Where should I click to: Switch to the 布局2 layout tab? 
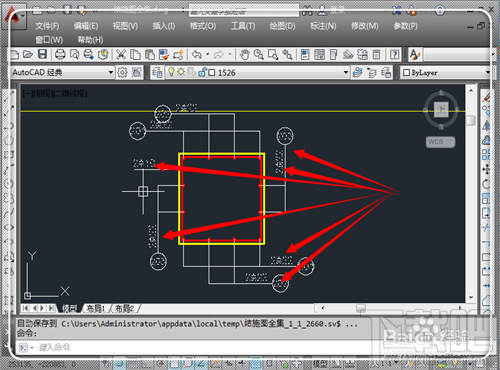124,308
